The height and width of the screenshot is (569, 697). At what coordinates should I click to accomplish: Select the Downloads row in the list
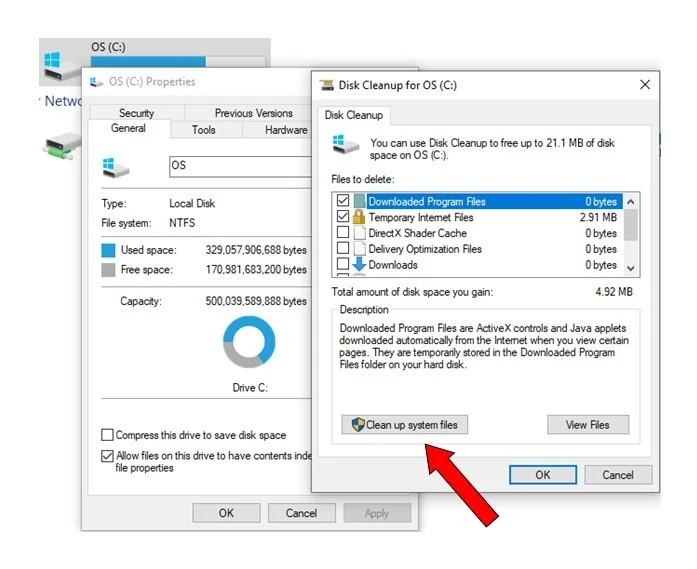478,264
